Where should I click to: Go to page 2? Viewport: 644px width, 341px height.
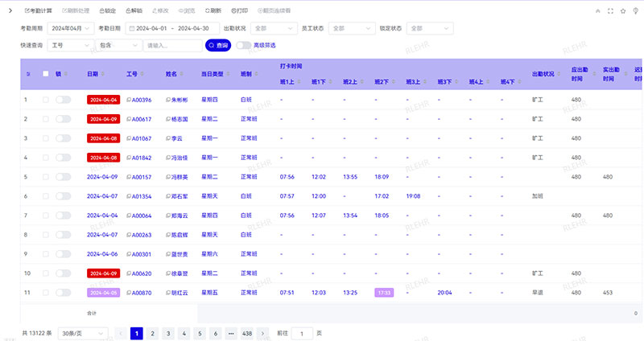(x=152, y=334)
